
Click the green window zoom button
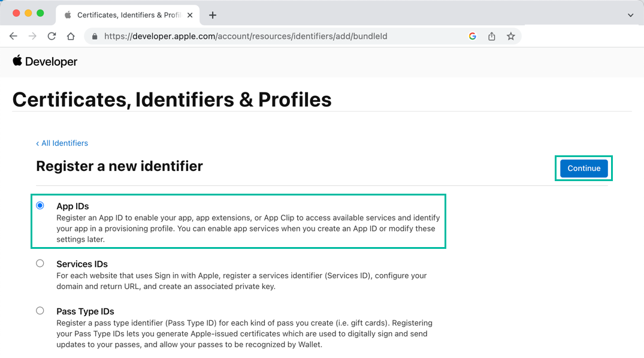coord(40,13)
